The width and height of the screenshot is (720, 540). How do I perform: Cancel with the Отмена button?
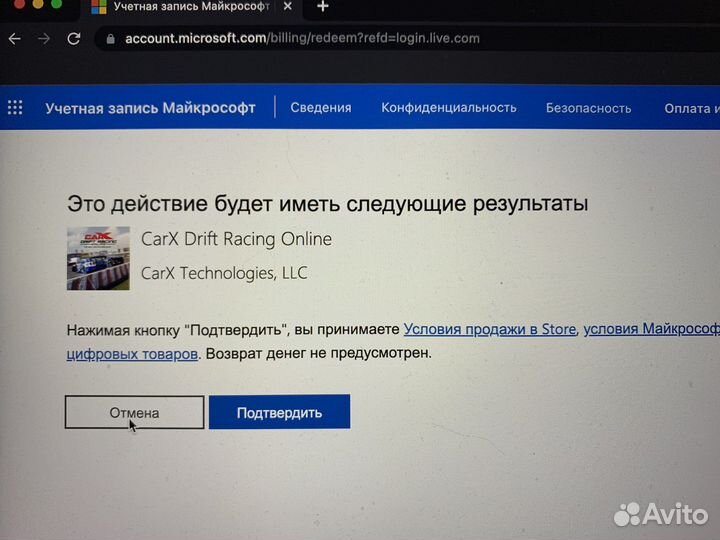[x=135, y=412]
